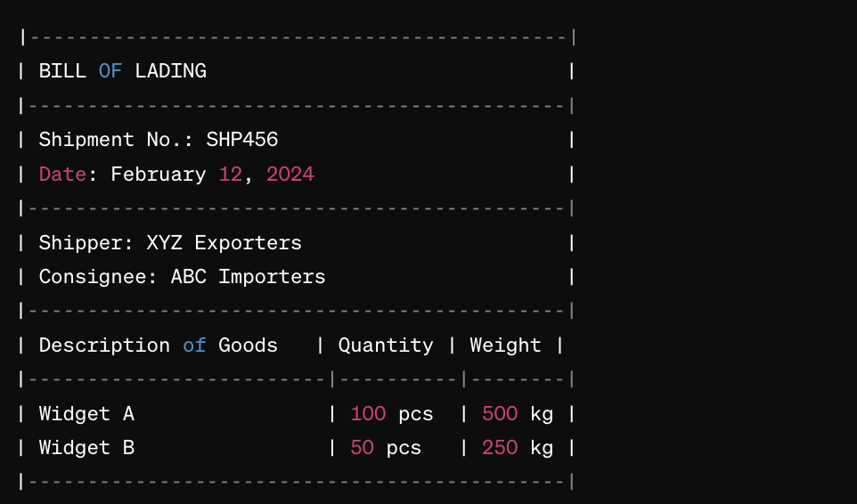Click the 50 pcs quantity value
Screen dimensions: 857x504
point(386,448)
